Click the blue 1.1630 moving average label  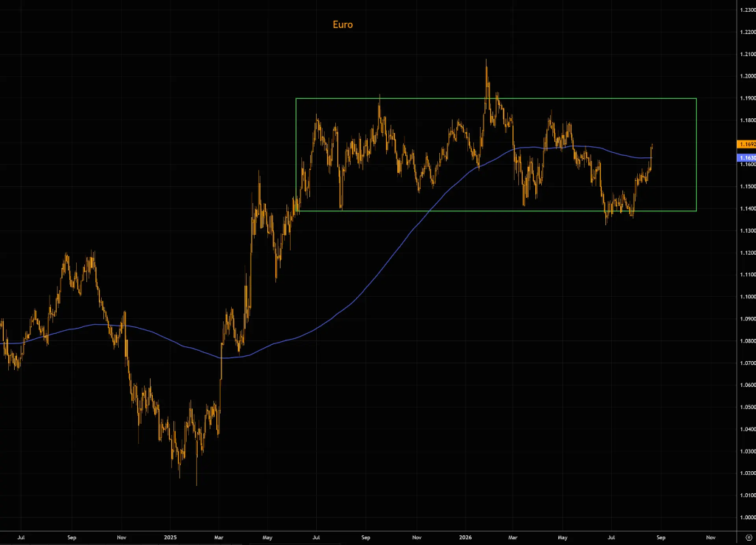pyautogui.click(x=747, y=158)
